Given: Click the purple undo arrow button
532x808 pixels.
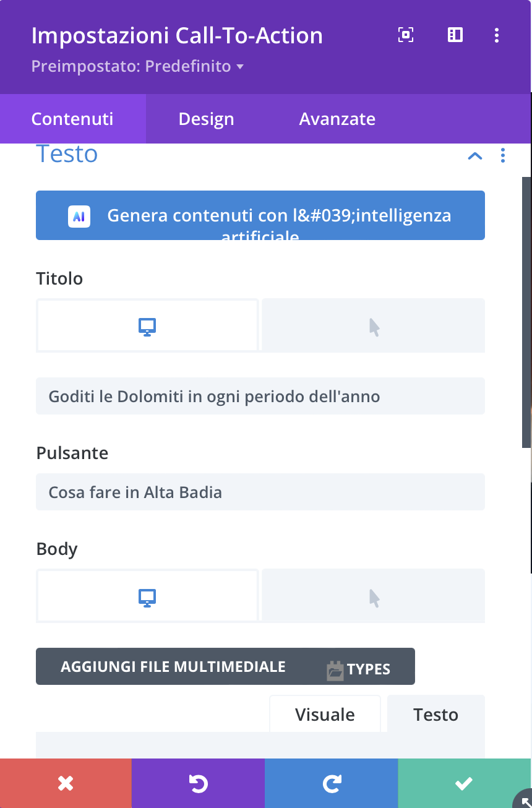Looking at the screenshot, I should pos(198,783).
